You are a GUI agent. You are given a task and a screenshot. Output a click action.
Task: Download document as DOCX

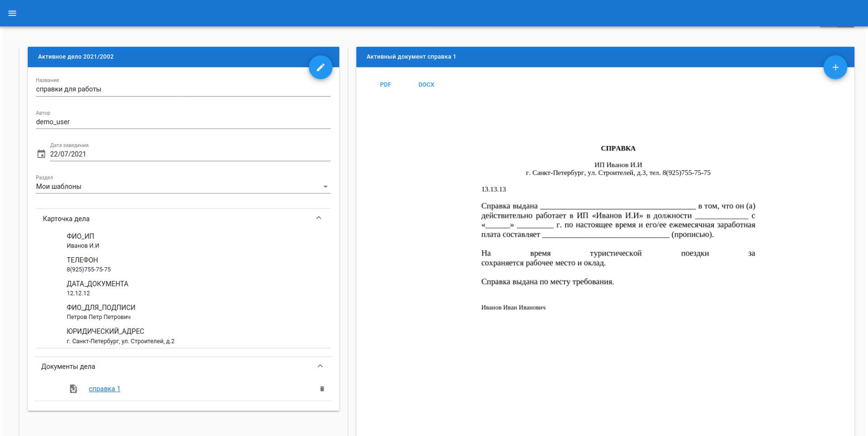[x=426, y=85]
